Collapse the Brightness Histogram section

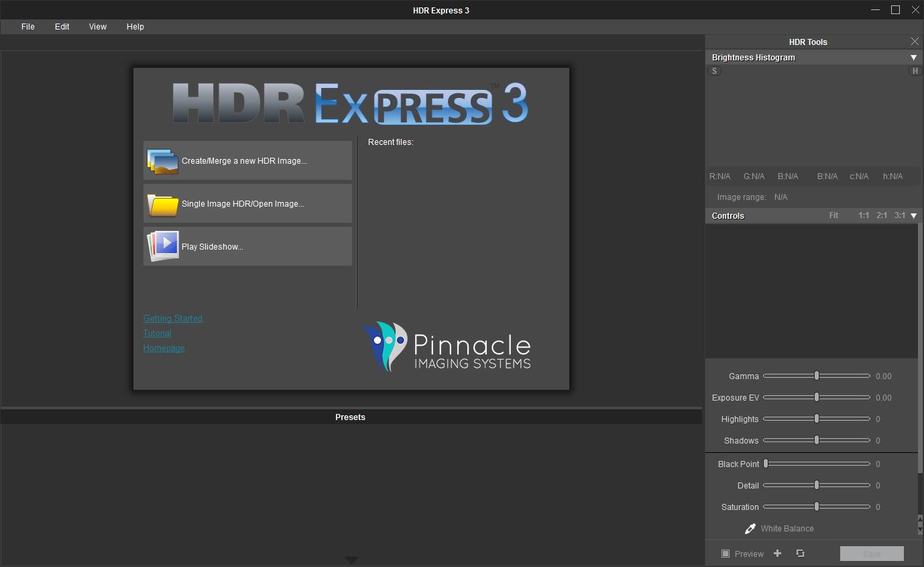[x=913, y=58]
